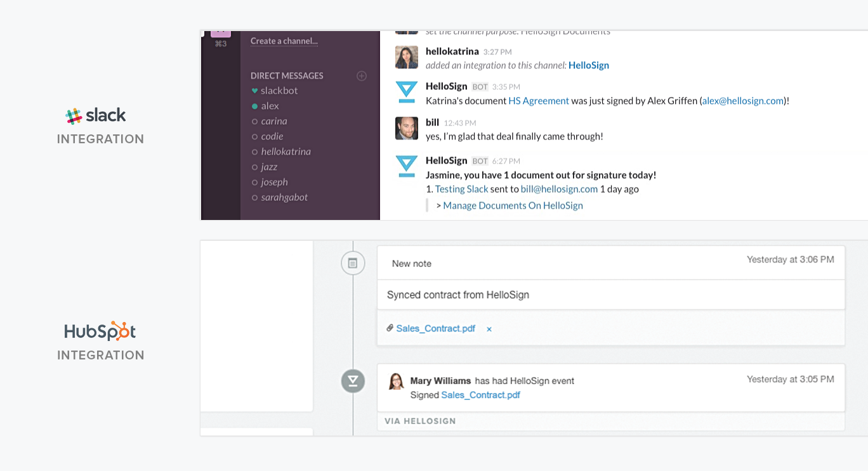Image resolution: width=868 pixels, height=471 pixels.
Task: Click the HelloSign event timeline icon
Action: 353,381
